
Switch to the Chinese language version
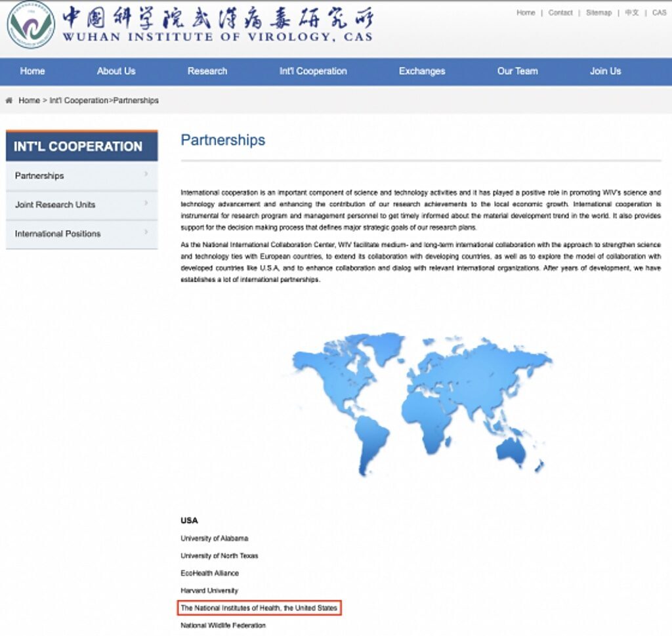tap(632, 13)
